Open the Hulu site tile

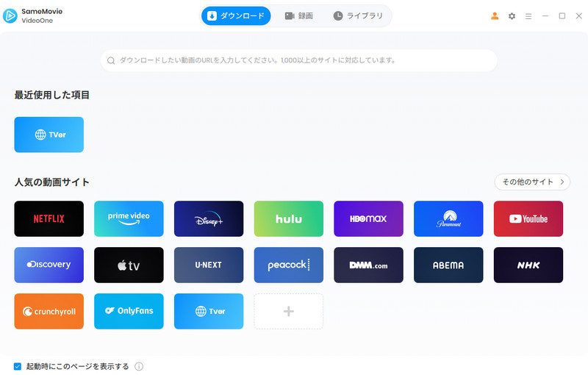coord(288,218)
